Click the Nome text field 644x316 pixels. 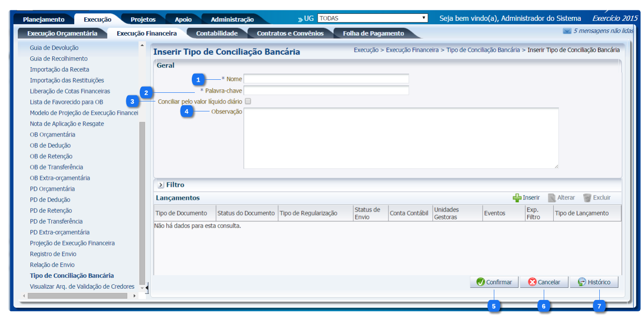[326, 79]
